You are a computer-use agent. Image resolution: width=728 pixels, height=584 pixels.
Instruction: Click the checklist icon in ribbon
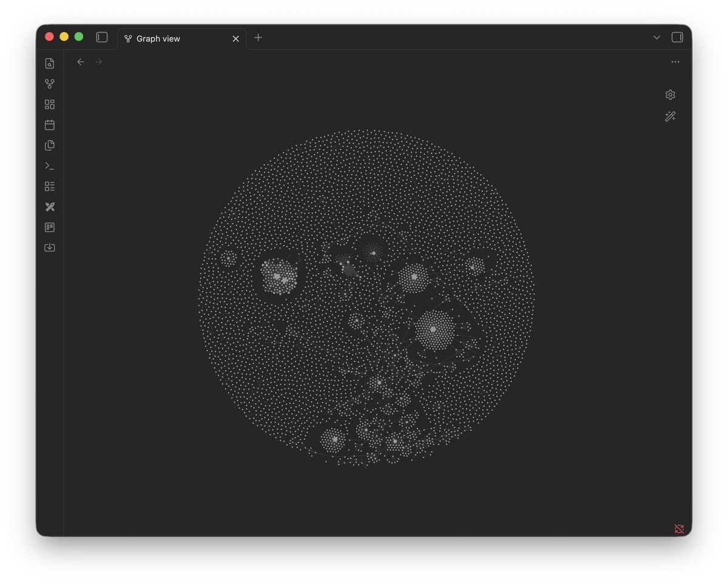50,186
